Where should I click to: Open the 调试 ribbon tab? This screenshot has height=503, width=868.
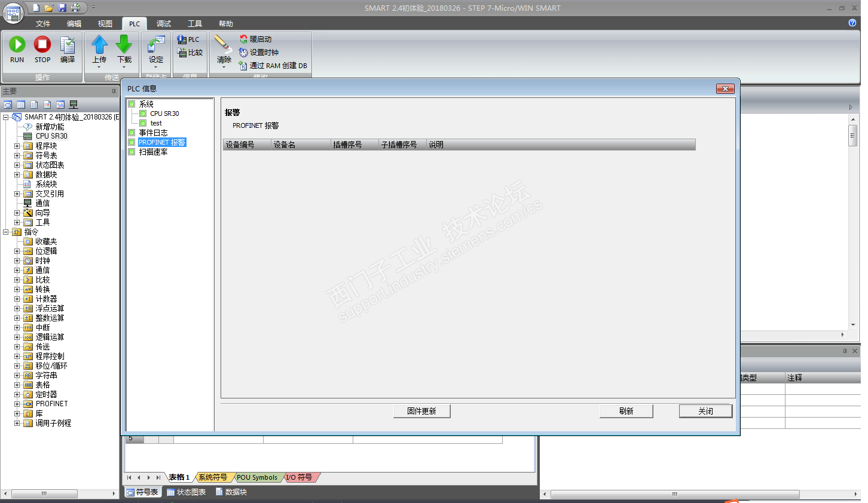tap(164, 24)
